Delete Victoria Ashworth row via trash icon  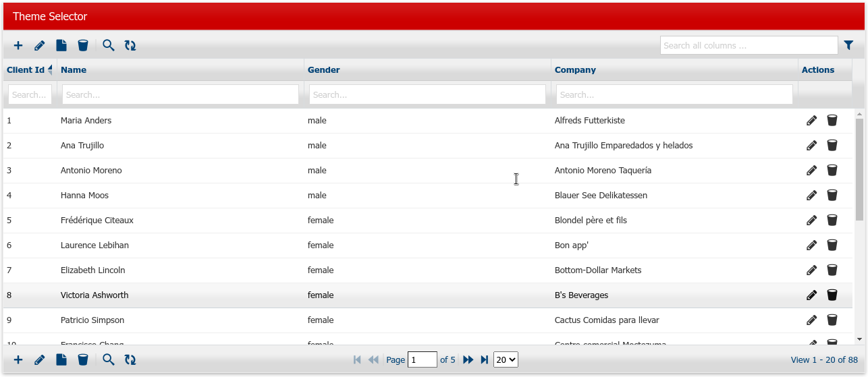(x=832, y=295)
